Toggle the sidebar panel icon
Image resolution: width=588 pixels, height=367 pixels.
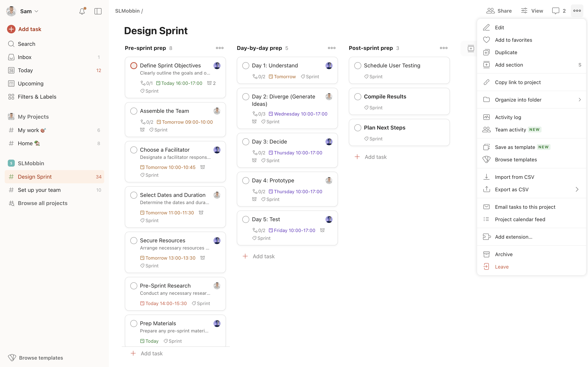pos(98,11)
